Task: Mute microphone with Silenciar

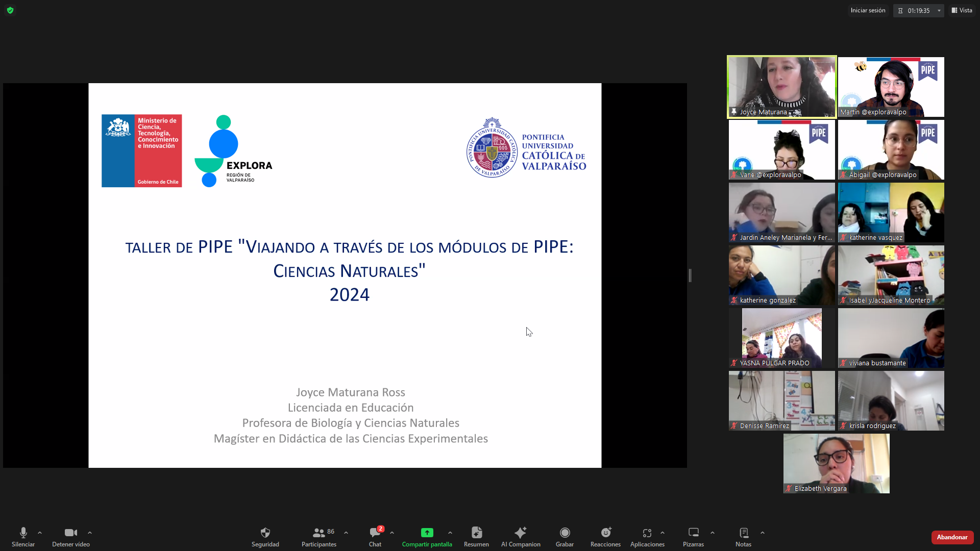Action: click(x=23, y=533)
